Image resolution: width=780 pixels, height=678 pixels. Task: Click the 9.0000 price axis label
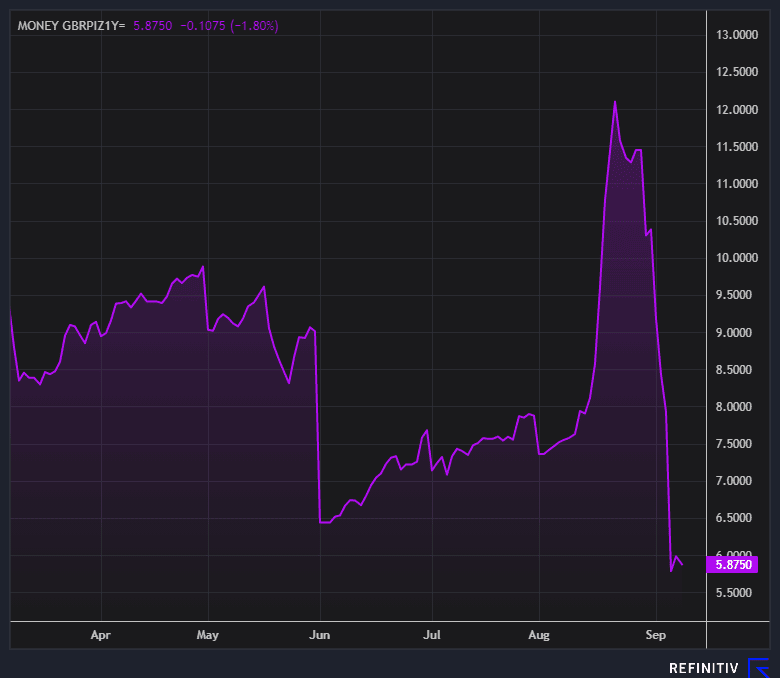(x=738, y=333)
